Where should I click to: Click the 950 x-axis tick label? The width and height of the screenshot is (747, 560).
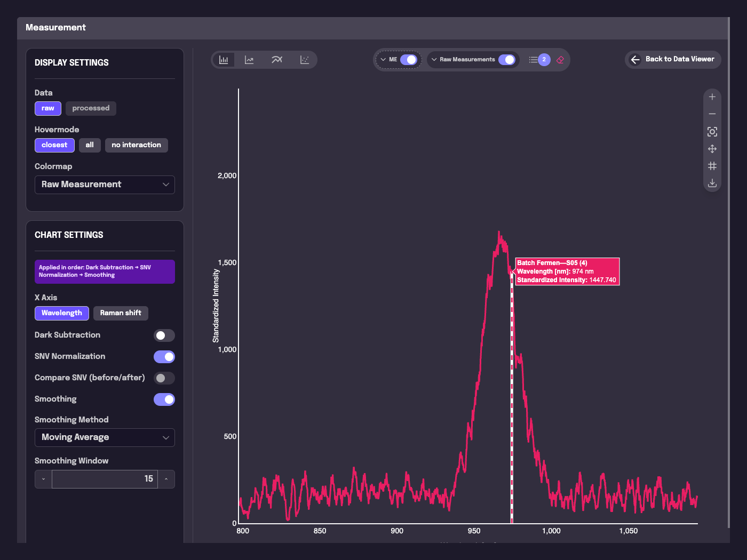474,531
